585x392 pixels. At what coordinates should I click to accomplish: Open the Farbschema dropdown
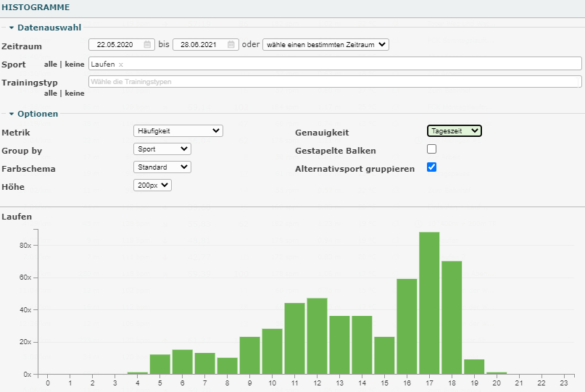click(162, 167)
